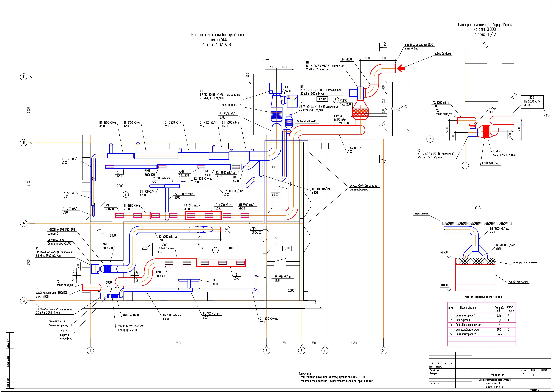
Task: Select the note "воздуховоды выполнить цельносварными"
Action: click(x=363, y=187)
